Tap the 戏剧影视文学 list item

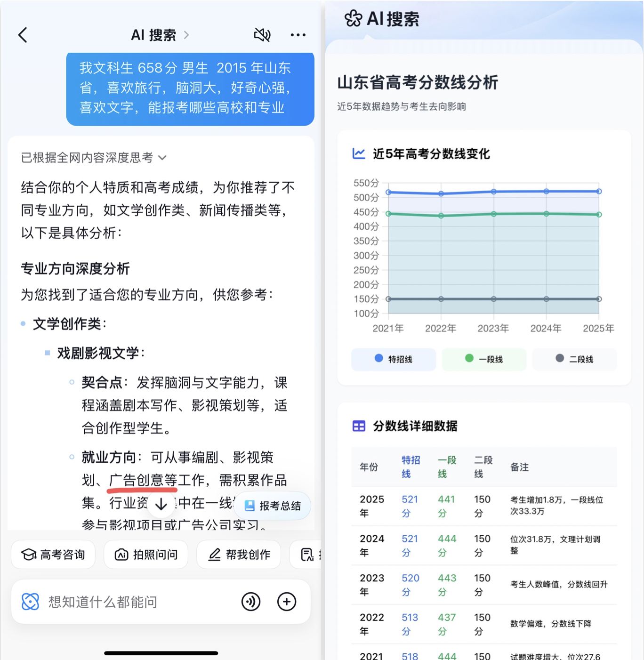click(101, 353)
